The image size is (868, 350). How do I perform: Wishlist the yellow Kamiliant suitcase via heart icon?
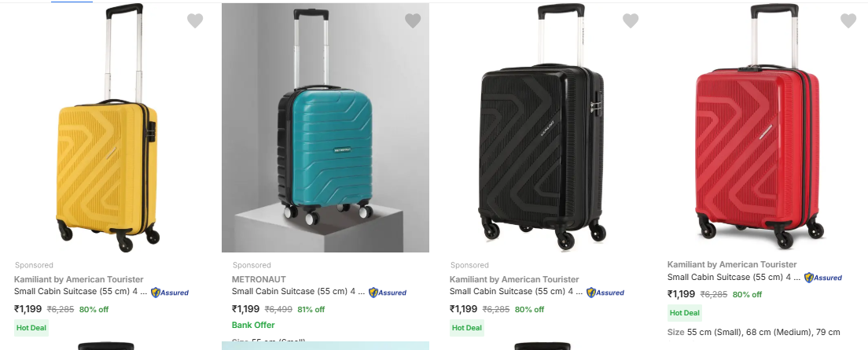coord(195,21)
